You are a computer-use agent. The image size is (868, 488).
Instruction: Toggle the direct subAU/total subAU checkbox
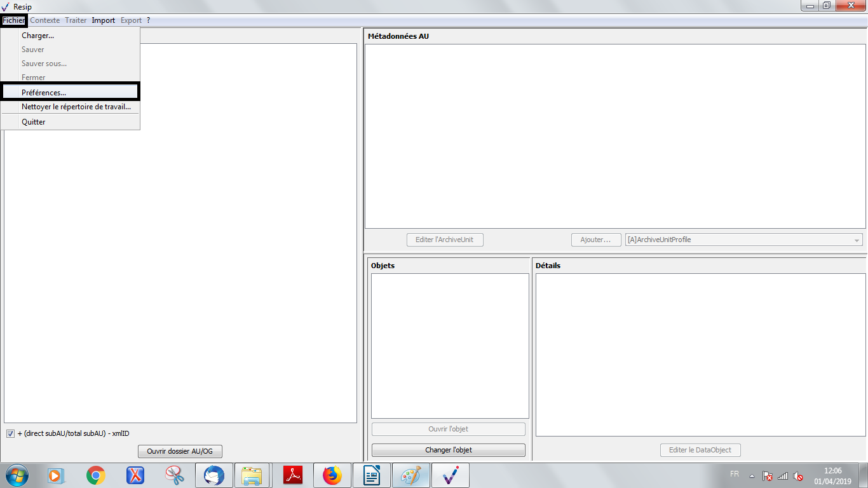pos(10,434)
